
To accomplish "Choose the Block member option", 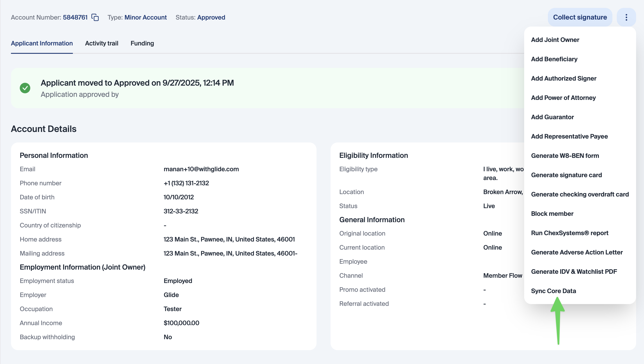I will 552,214.
